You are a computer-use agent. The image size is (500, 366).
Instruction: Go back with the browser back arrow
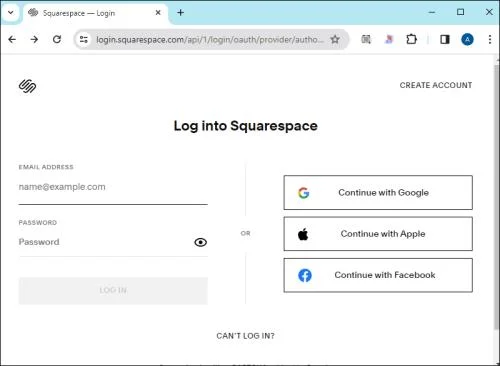[12, 40]
